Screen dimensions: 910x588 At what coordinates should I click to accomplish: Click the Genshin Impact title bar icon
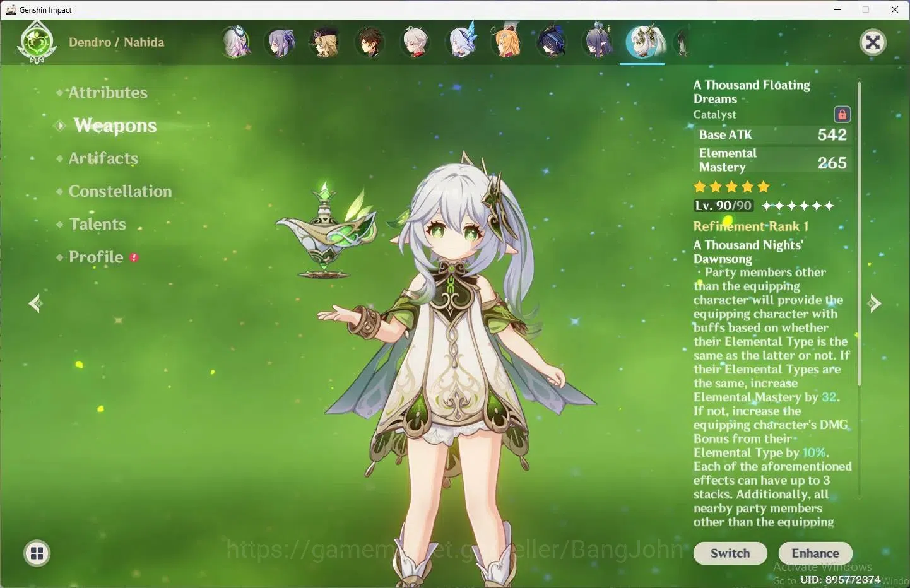coord(10,9)
